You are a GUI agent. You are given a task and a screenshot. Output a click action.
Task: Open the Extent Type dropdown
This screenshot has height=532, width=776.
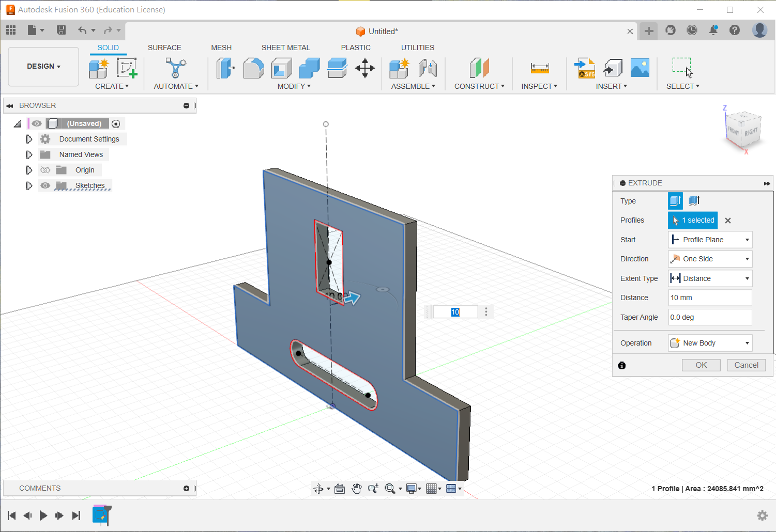(710, 278)
